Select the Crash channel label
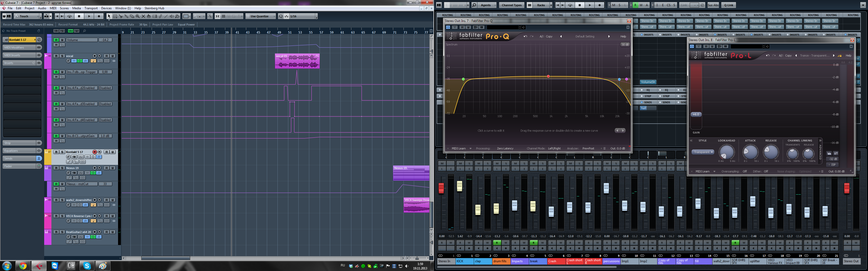Screen dimensions: 868x271 coord(556,261)
